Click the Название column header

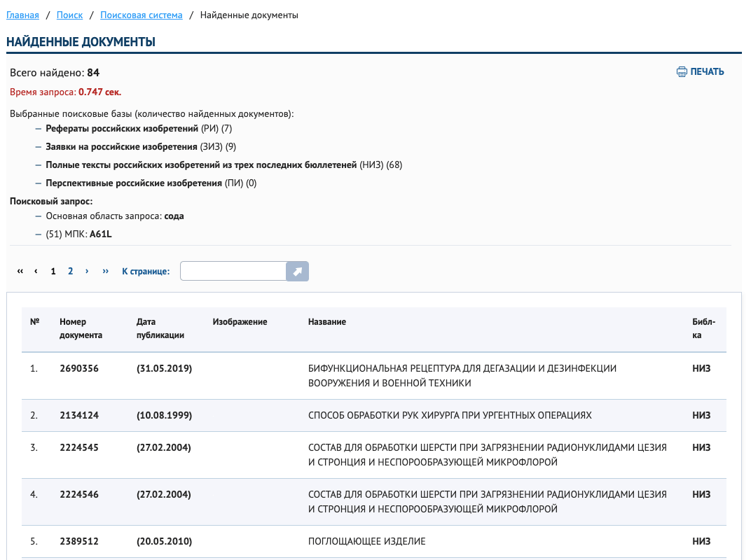(326, 322)
